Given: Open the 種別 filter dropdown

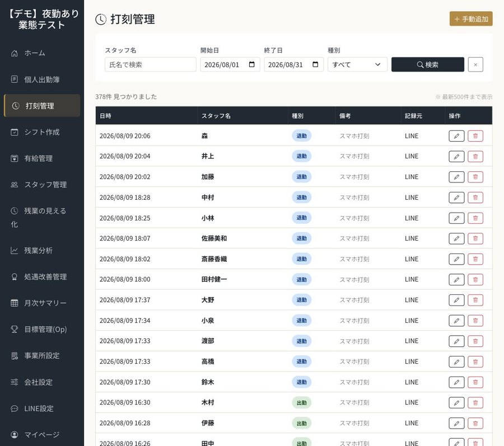Looking at the screenshot, I should coord(357,64).
